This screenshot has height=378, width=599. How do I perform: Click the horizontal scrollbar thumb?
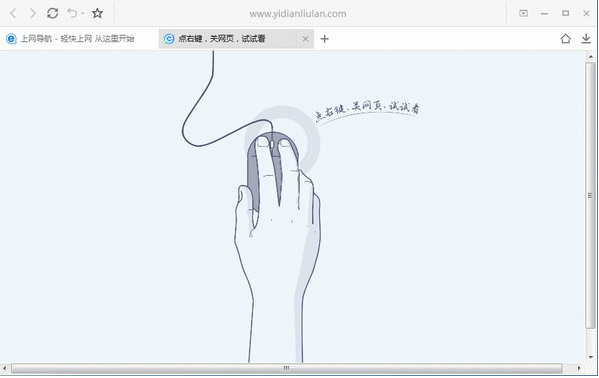(x=287, y=368)
